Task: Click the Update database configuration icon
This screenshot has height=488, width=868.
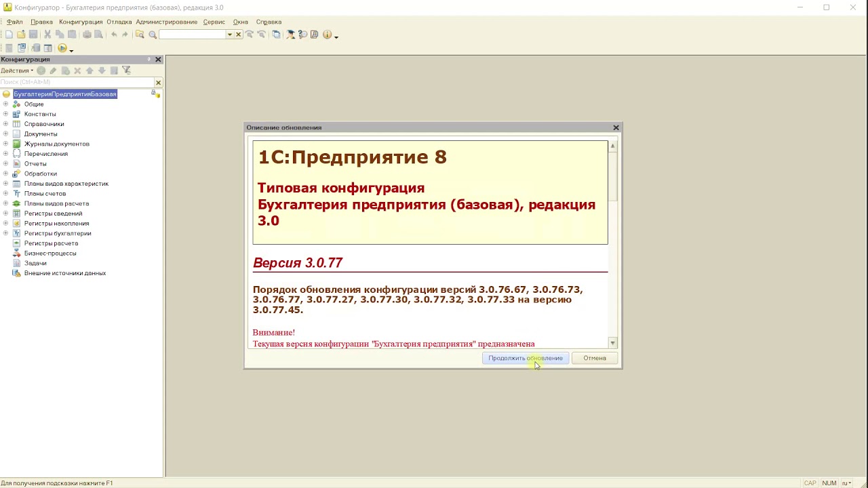Action: tap(35, 48)
